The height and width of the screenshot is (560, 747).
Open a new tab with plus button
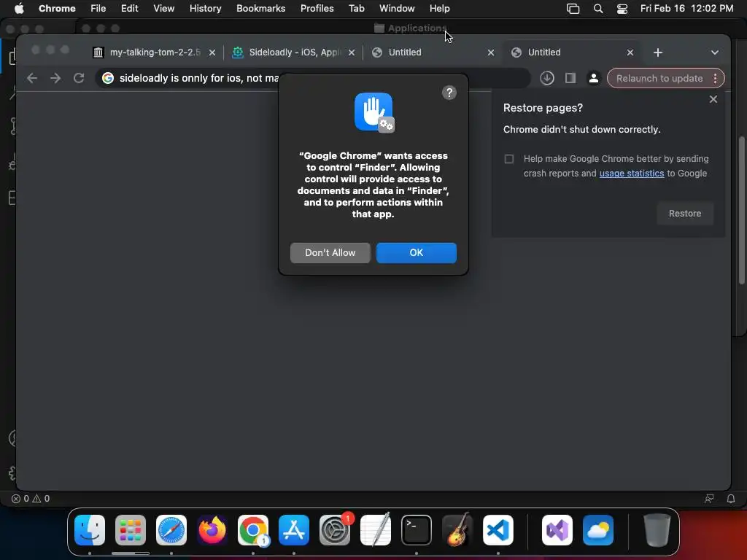pyautogui.click(x=658, y=52)
